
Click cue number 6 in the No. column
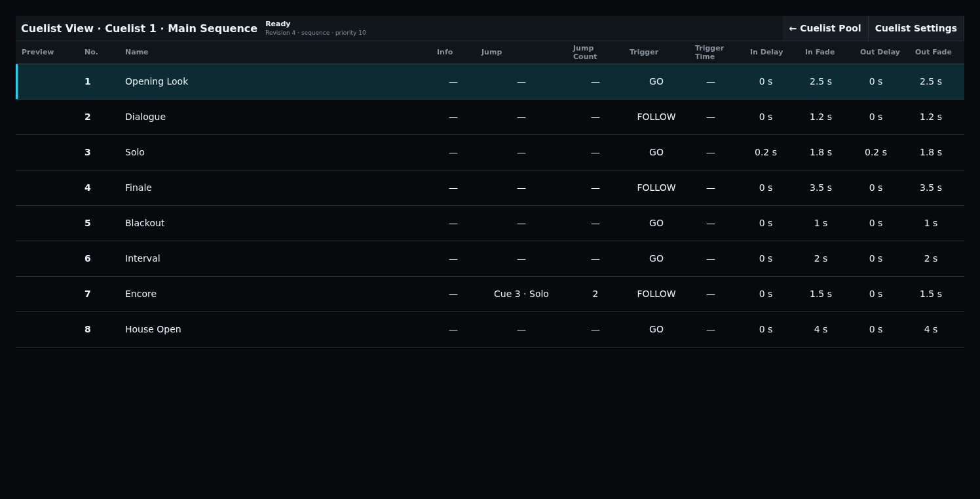point(88,258)
